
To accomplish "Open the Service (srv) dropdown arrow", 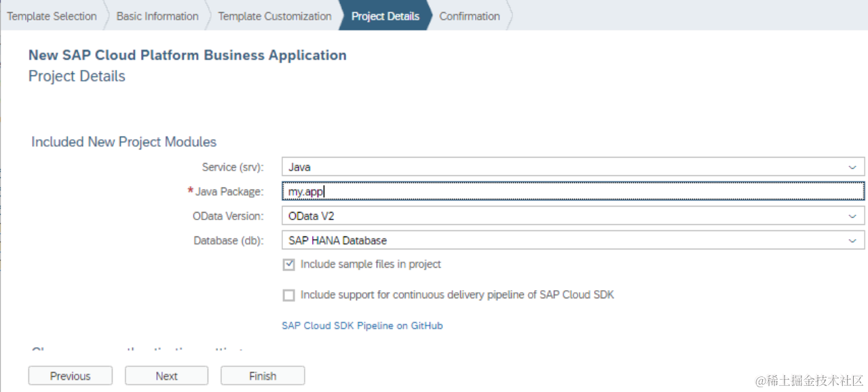I will (852, 166).
